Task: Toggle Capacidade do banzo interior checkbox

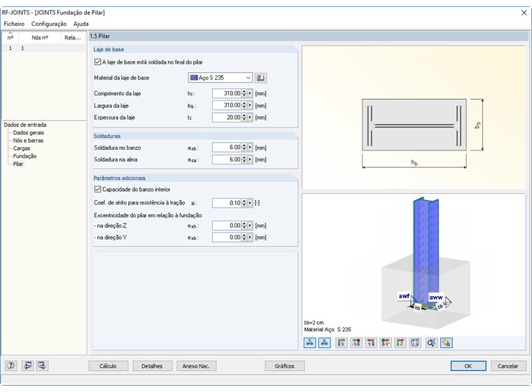Action: [98, 190]
